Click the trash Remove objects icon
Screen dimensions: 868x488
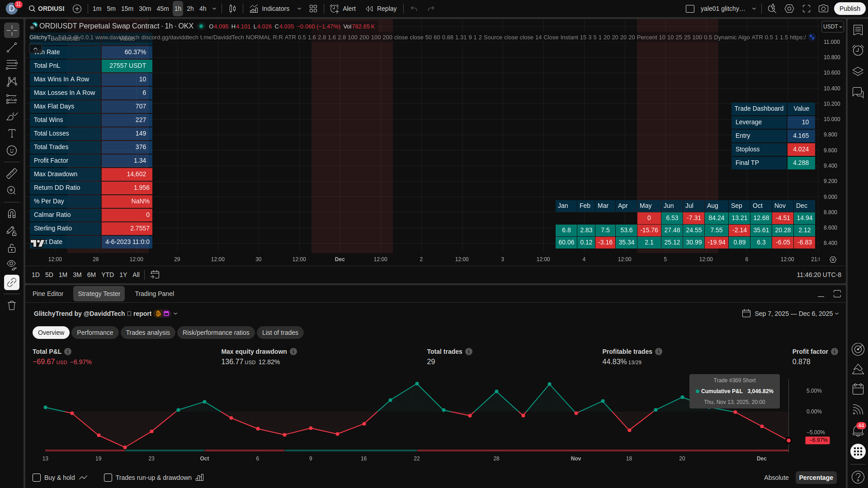tap(12, 306)
